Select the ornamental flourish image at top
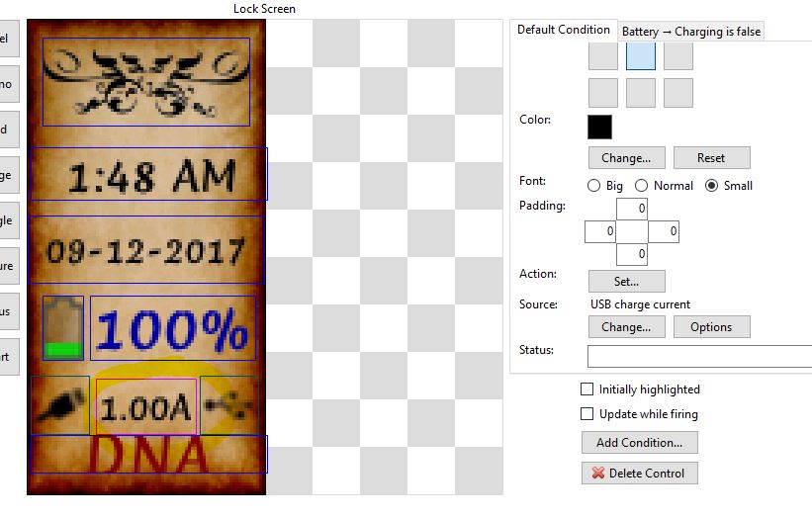The height and width of the screenshot is (519, 812). 146,82
